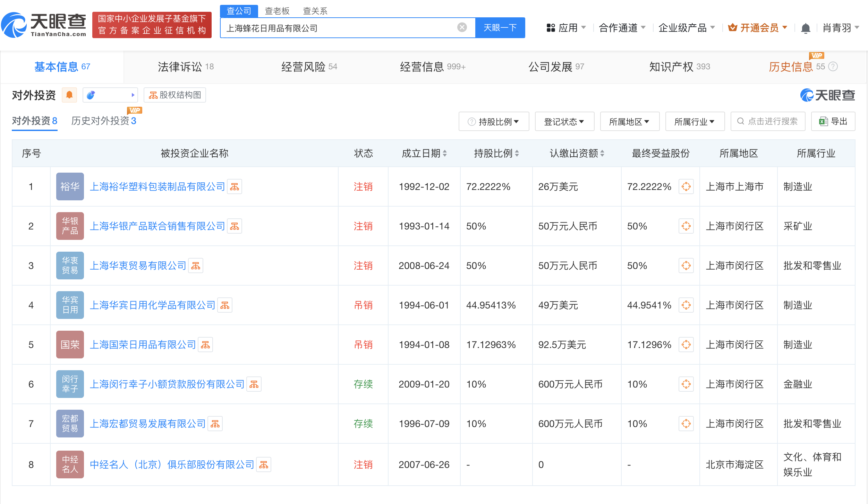The width and height of the screenshot is (868, 504).
Task: Open 中经名人（北京）俱乐部股份有限公司 link
Action: [x=172, y=465]
